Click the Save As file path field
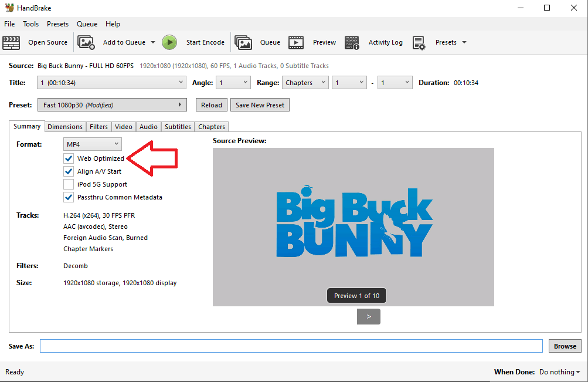 (x=291, y=346)
